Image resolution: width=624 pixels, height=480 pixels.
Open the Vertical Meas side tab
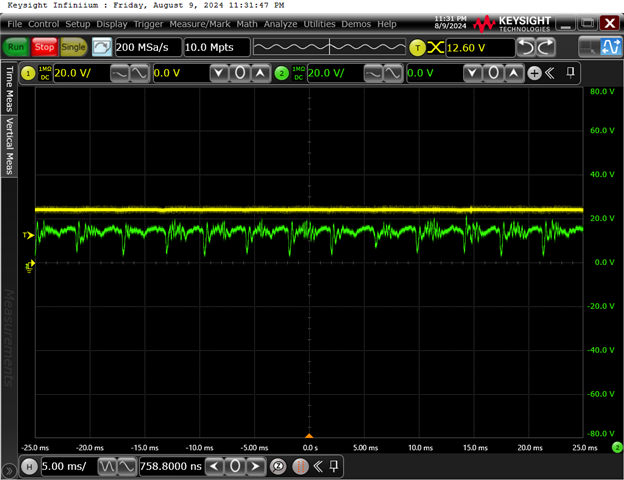point(9,146)
